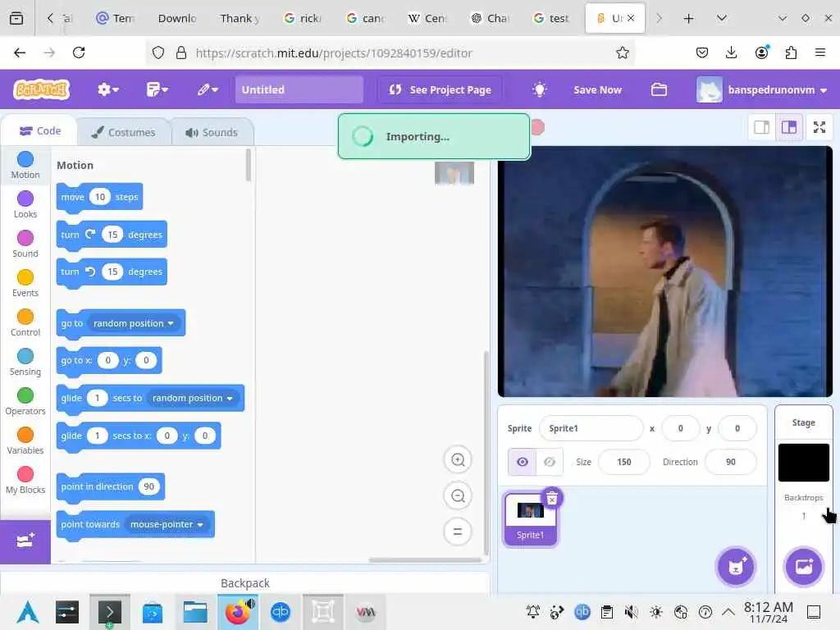Screen dimensions: 840x630
Task: Expand the list-all-tabs chevron
Action: [722, 18]
